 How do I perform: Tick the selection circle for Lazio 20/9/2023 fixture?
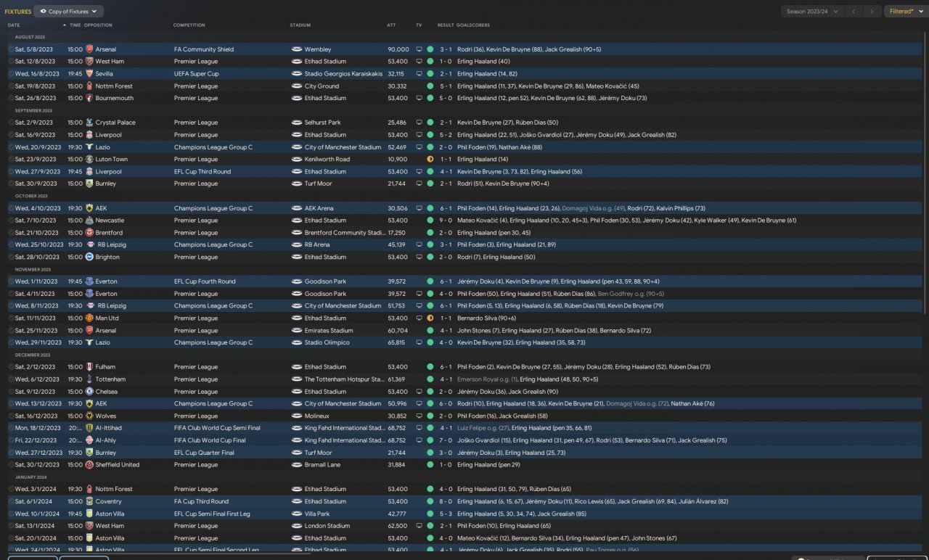coord(12,147)
